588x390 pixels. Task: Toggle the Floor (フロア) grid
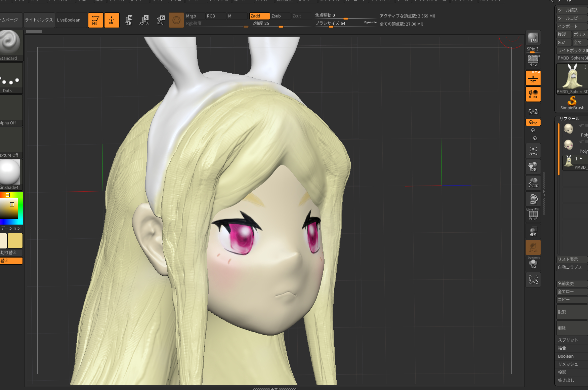533,78
